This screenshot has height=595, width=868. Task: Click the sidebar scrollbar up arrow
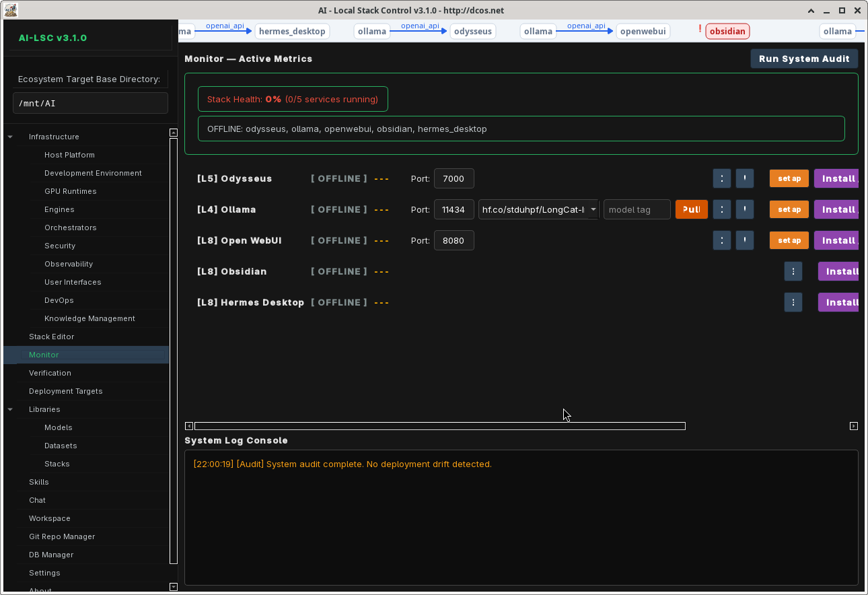(x=174, y=133)
